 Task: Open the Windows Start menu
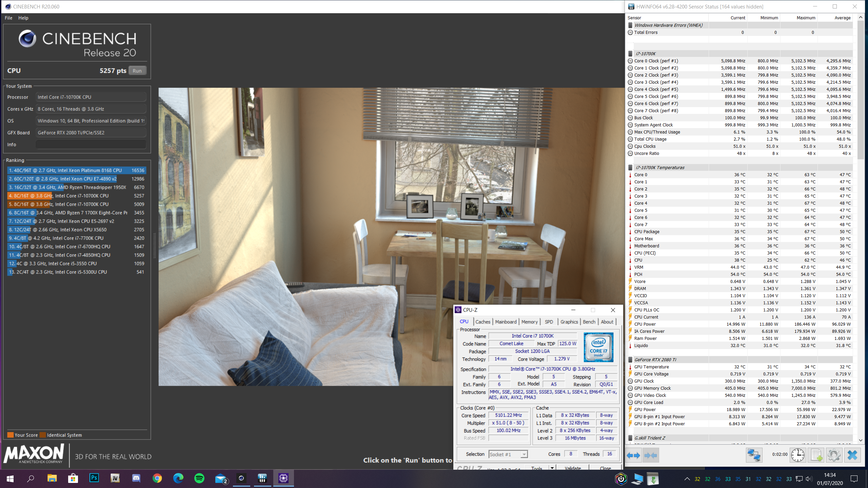(x=10, y=479)
